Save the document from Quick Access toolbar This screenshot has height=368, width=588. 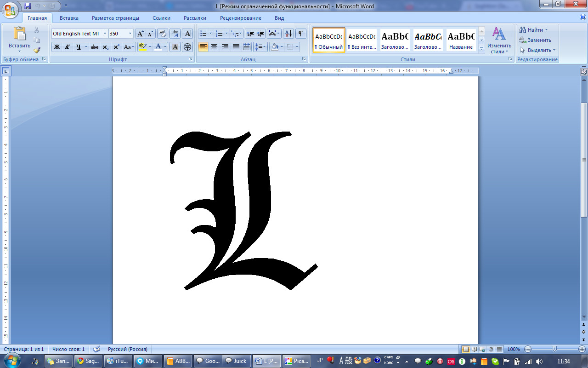click(28, 6)
